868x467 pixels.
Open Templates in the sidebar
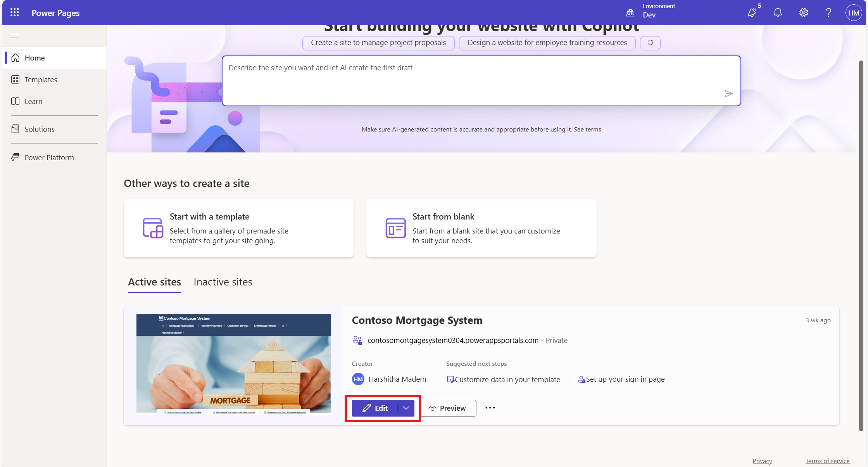[x=41, y=80]
